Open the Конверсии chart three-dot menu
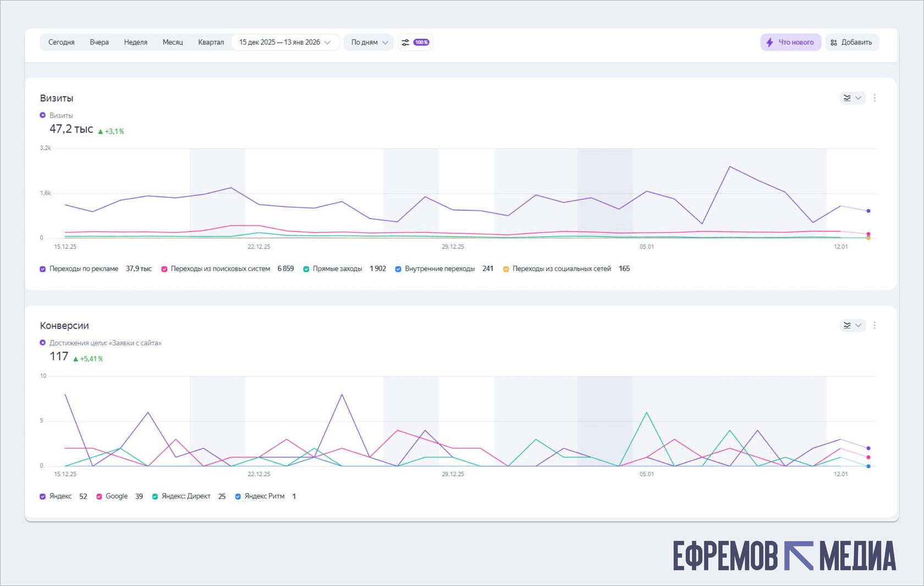The image size is (924, 586). coord(875,325)
